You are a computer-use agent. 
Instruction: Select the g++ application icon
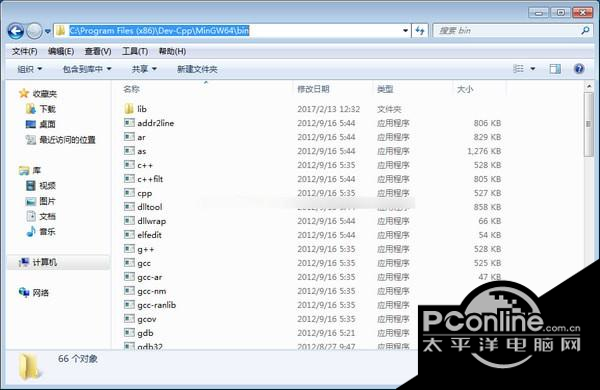[x=129, y=249]
